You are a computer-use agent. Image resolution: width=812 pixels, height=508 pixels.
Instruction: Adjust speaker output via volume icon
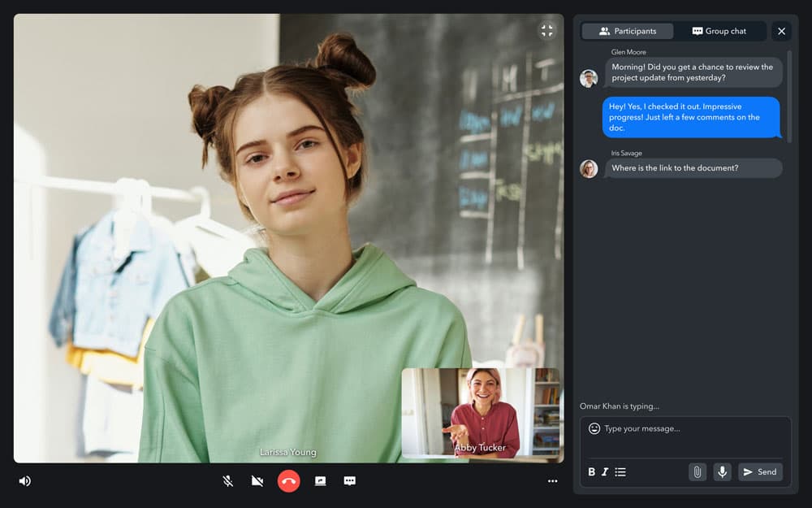[24, 480]
